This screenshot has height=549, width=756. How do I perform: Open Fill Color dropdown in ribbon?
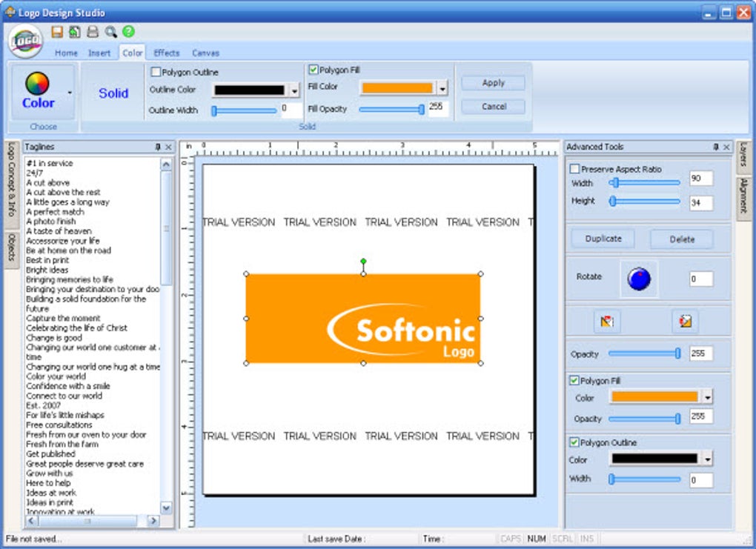442,87
